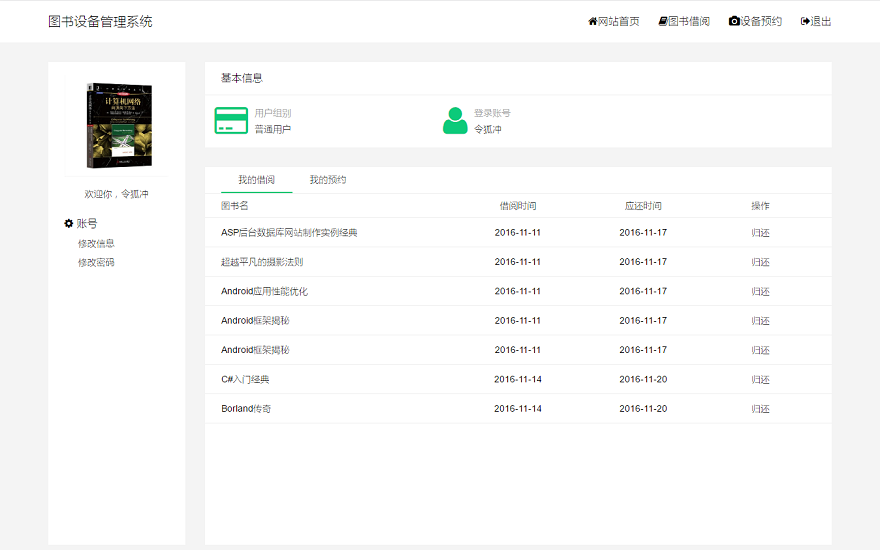Click the 基本信息 panel heading

[242, 78]
